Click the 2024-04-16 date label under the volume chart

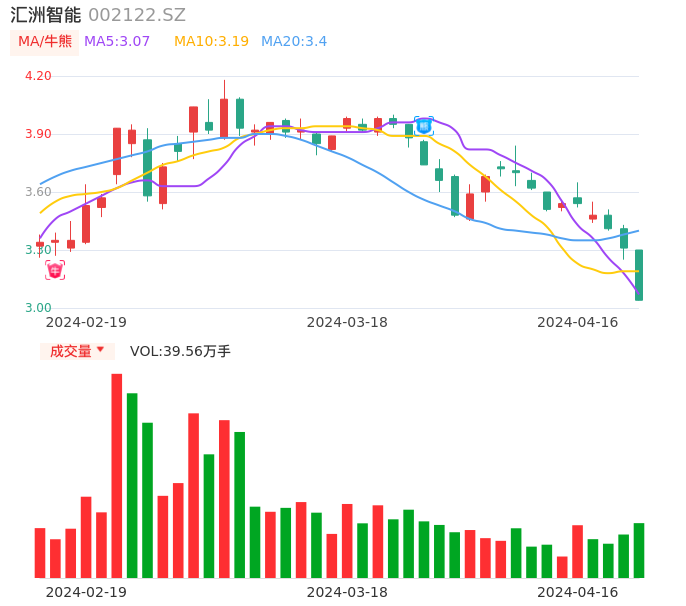(x=578, y=592)
